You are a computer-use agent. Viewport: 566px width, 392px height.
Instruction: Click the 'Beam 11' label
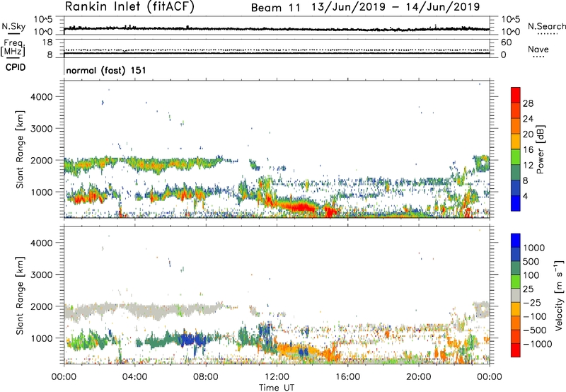click(x=275, y=8)
